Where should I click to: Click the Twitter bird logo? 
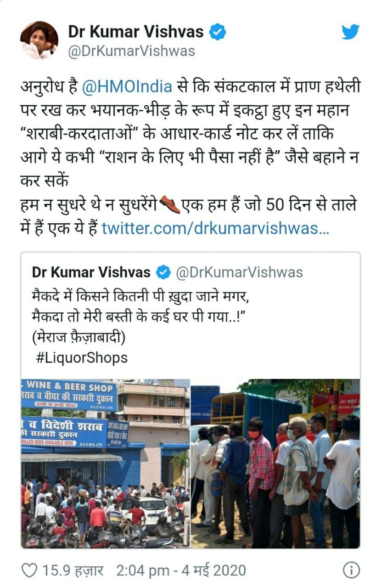[350, 32]
